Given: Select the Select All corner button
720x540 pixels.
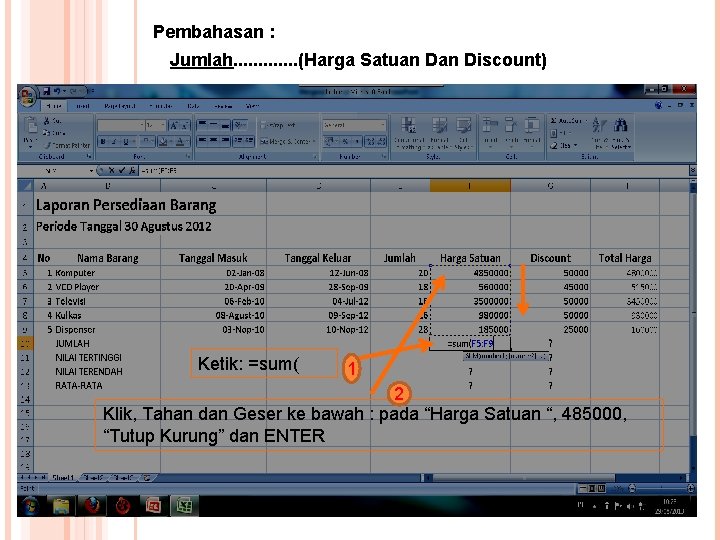Looking at the screenshot, I should [x=25, y=186].
